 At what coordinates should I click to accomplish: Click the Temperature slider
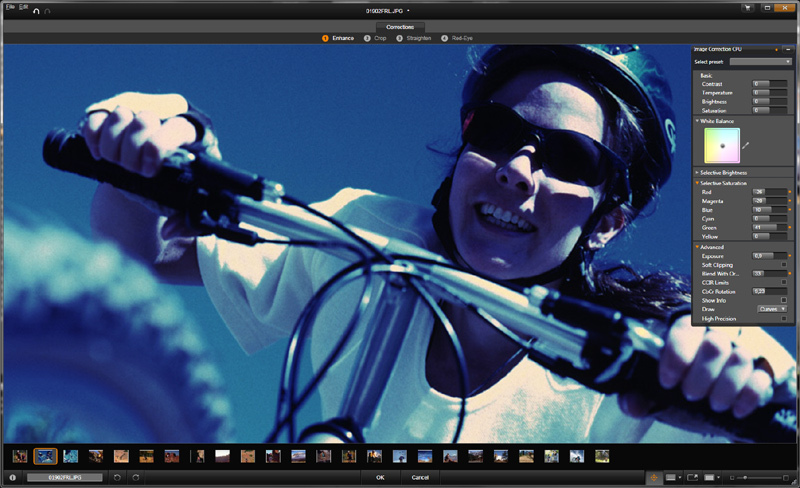(x=770, y=92)
